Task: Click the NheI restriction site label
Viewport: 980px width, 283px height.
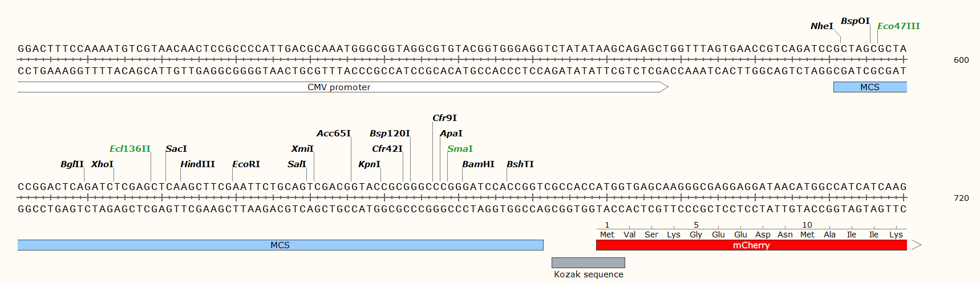Action: click(x=821, y=26)
